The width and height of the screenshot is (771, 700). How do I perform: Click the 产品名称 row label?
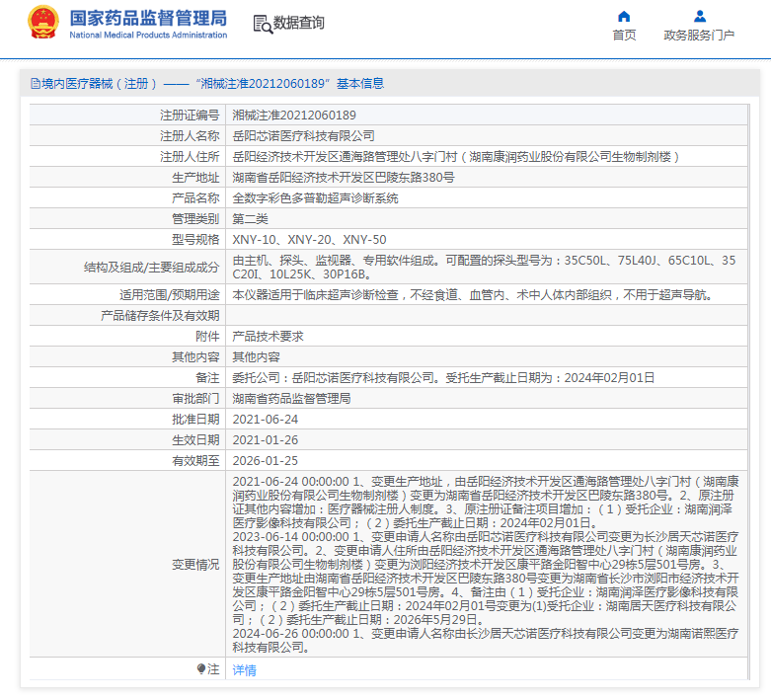coord(195,198)
